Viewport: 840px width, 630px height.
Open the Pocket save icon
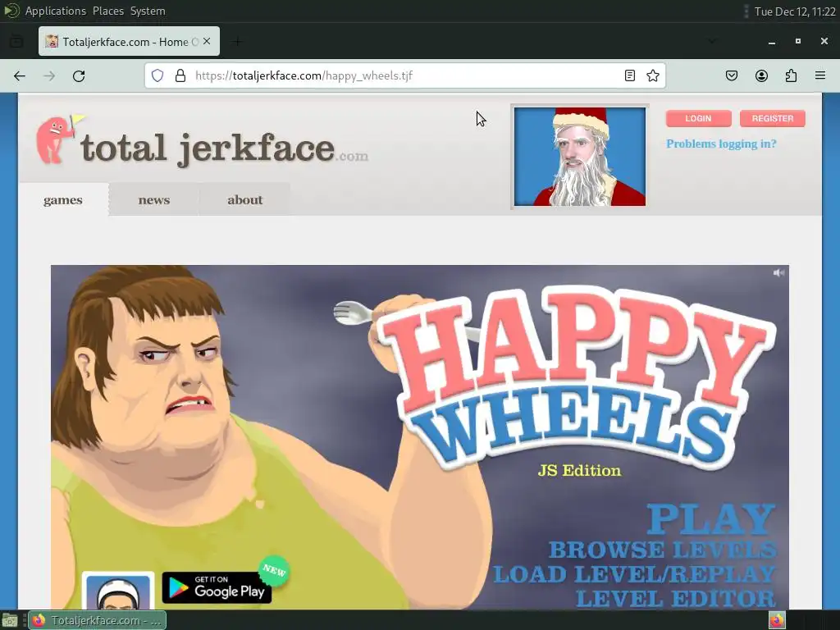[x=732, y=75]
